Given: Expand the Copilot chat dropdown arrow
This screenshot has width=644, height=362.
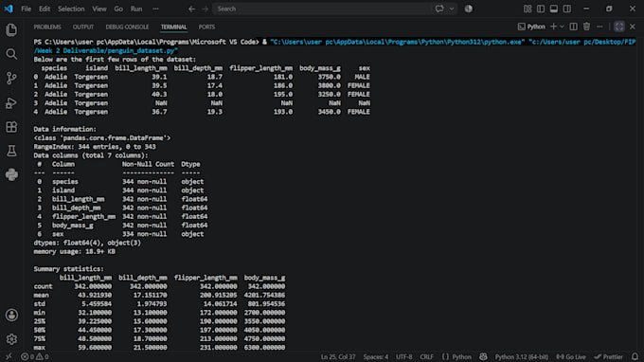Looking at the screenshot, I should click(452, 9).
